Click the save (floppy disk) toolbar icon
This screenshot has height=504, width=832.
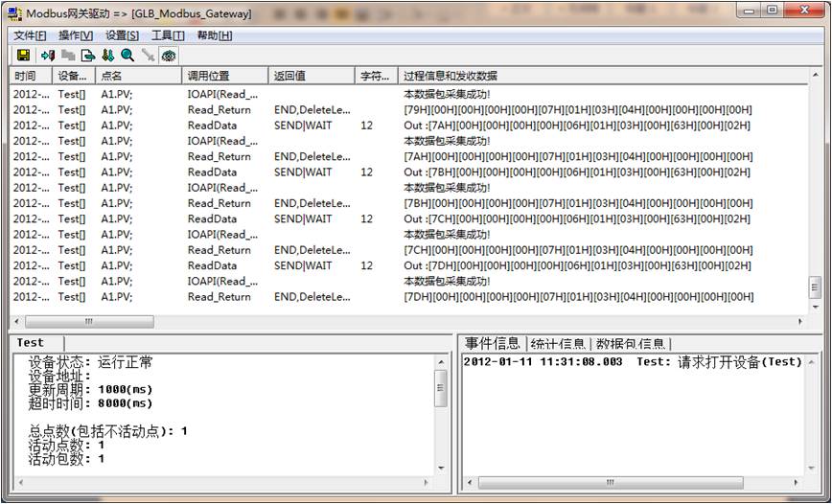[x=23, y=56]
